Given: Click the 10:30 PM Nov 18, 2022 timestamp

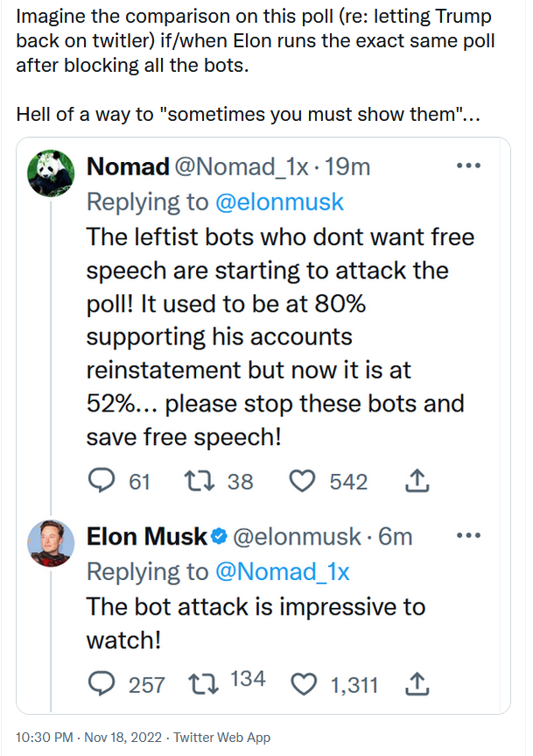Looking at the screenshot, I should point(88,738).
